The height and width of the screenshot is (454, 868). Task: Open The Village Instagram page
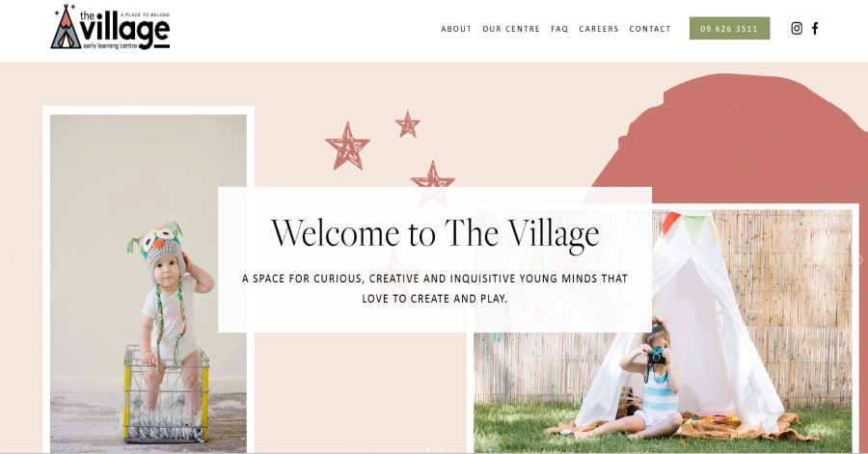(797, 28)
